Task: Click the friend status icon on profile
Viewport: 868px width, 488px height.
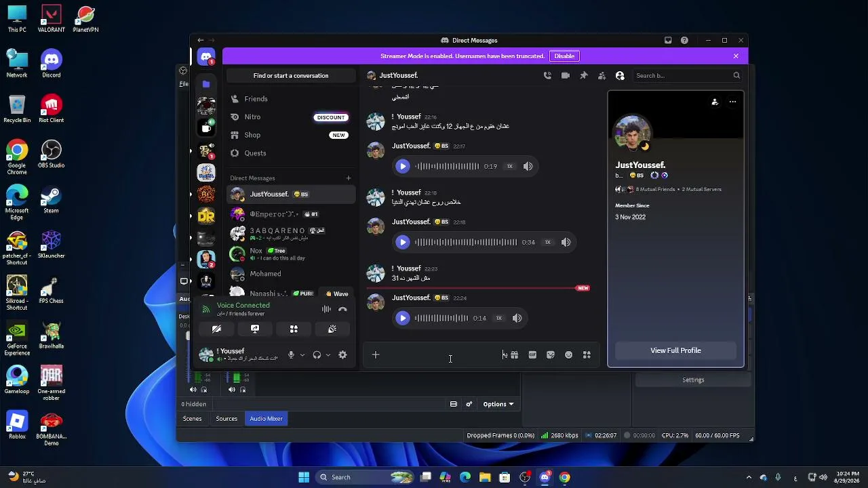Action: [x=715, y=102]
